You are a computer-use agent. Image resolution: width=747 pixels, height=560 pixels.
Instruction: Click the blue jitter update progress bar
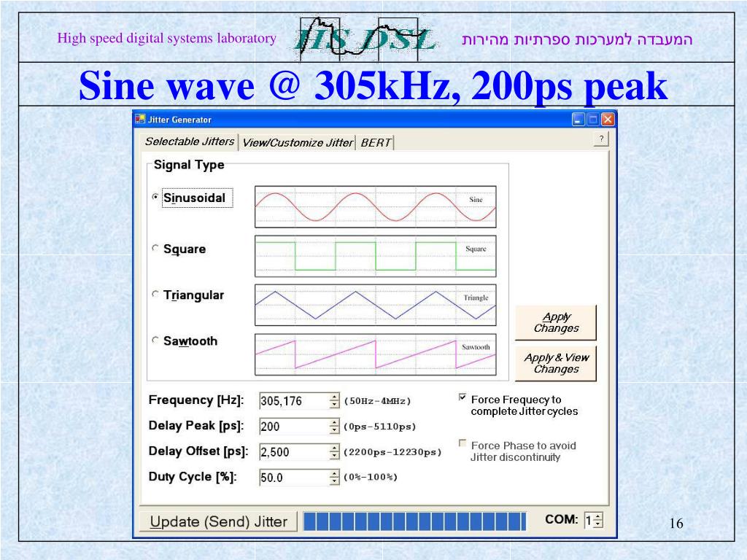pyautogui.click(x=414, y=521)
